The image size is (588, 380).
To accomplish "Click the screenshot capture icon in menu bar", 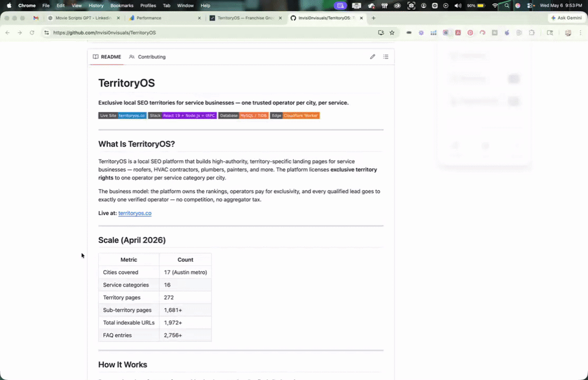I will point(411,6).
